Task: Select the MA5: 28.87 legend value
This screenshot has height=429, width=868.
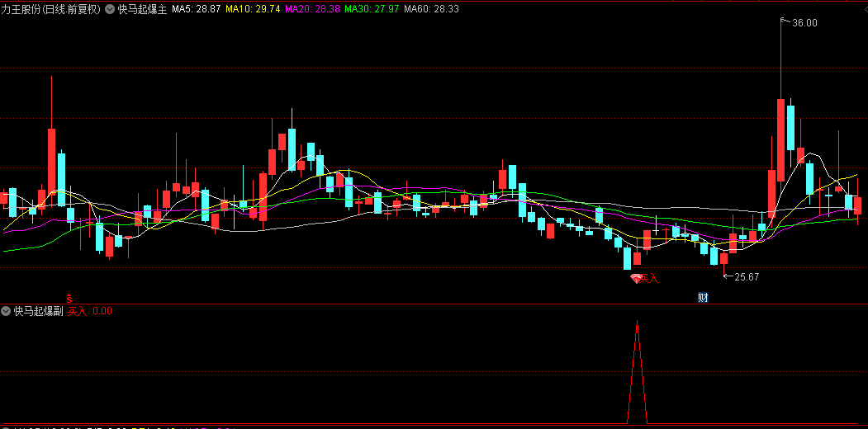Action: (x=197, y=9)
